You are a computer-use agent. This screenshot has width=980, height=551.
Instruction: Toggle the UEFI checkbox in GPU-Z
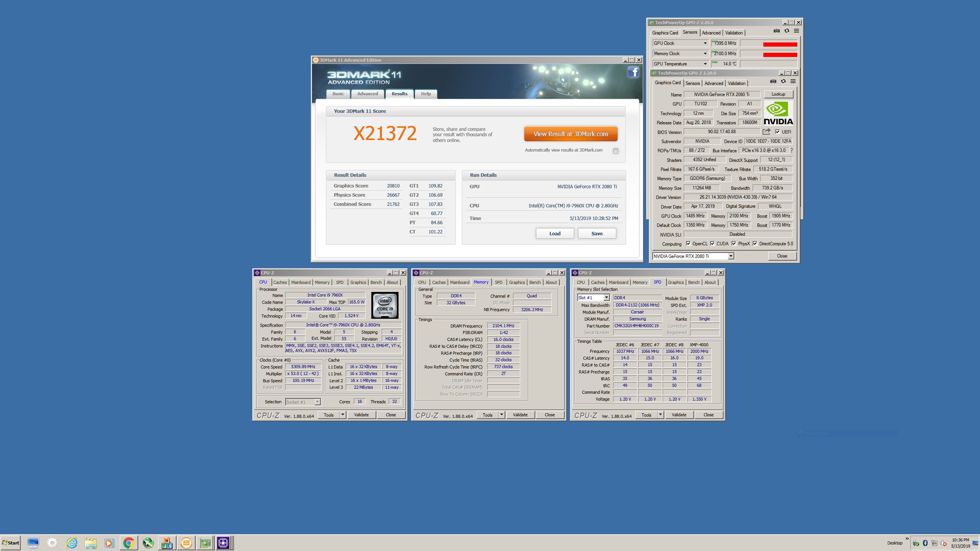point(777,132)
